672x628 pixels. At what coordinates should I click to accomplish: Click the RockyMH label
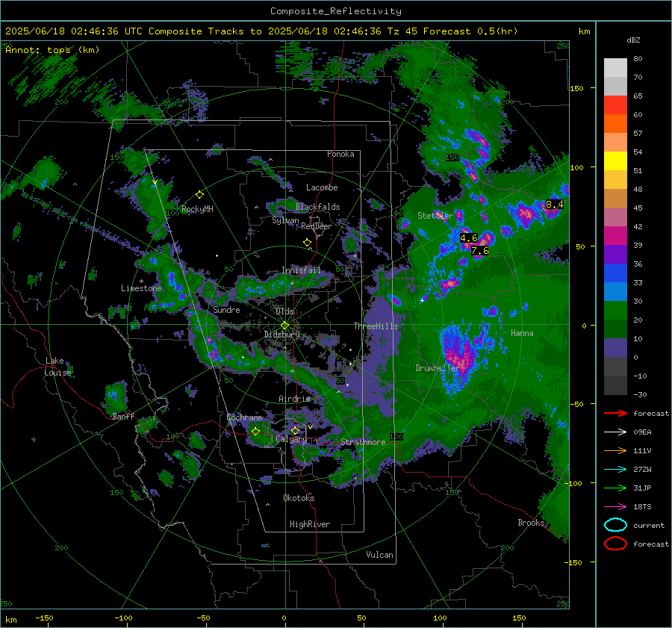pyautogui.click(x=197, y=209)
